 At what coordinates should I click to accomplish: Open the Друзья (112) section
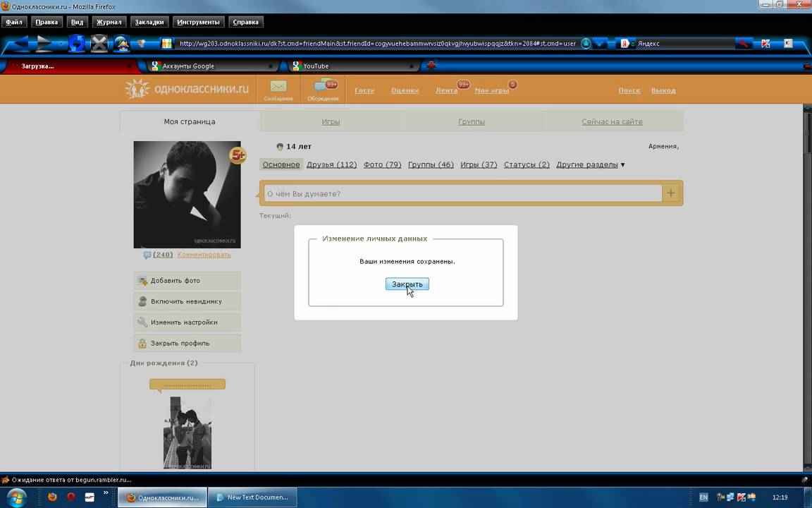click(x=331, y=165)
